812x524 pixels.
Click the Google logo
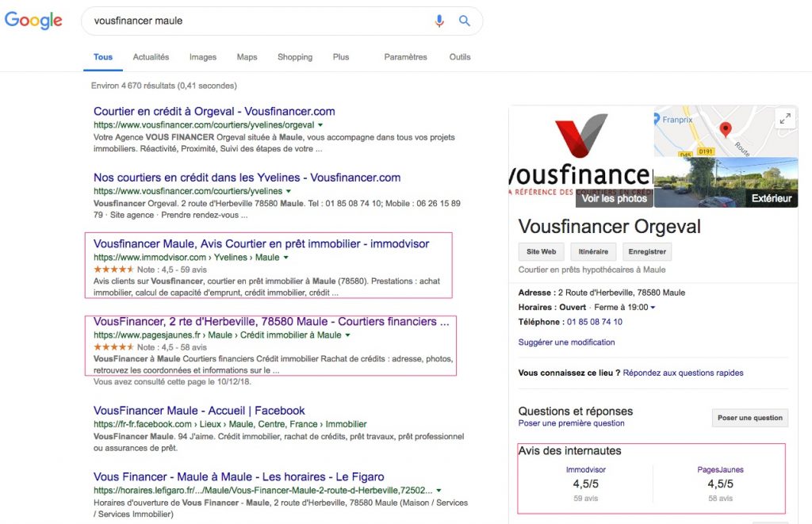33,21
